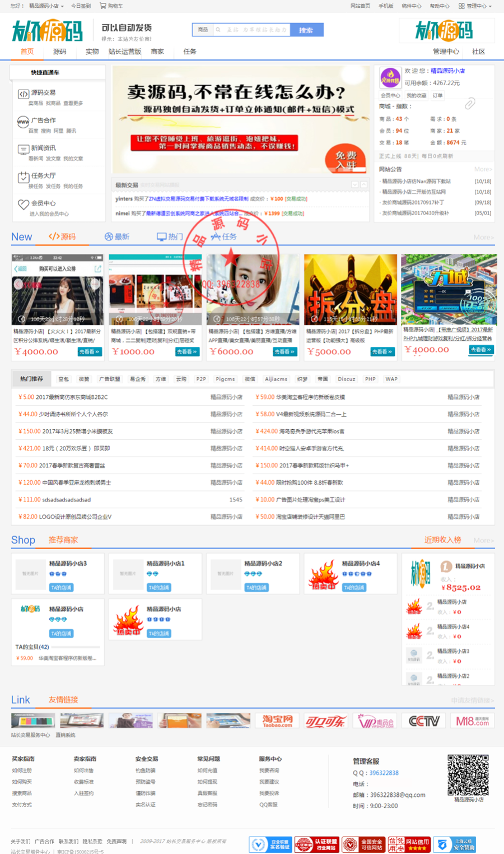Click the up arrow in 最新交易 header

point(363,184)
